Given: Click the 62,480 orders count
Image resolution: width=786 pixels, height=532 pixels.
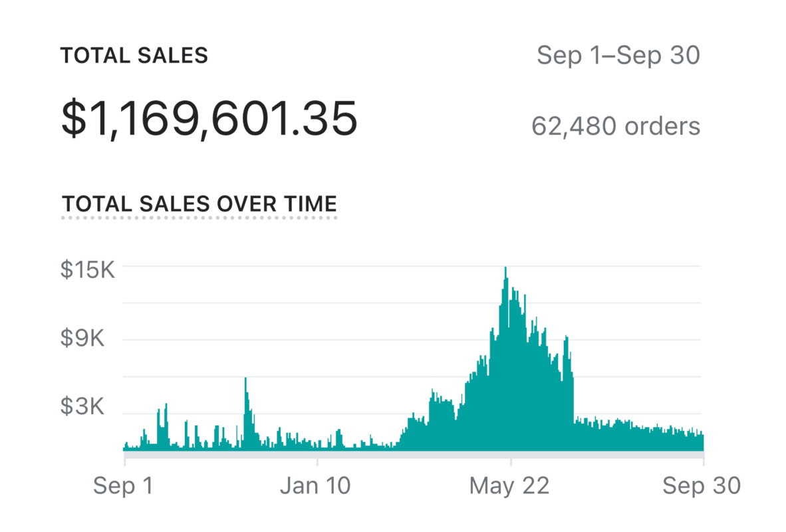Looking at the screenshot, I should coord(616,126).
